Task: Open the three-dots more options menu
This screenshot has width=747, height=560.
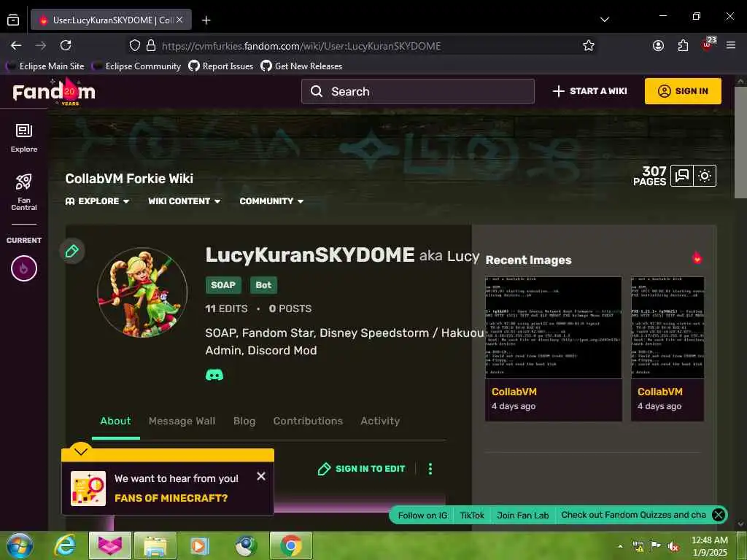Action: pos(430,469)
